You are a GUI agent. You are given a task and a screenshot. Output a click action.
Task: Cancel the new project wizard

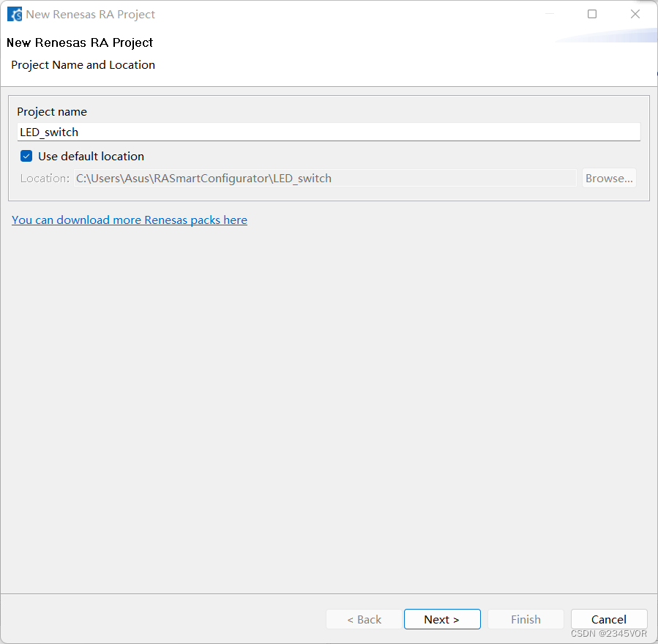pos(608,619)
